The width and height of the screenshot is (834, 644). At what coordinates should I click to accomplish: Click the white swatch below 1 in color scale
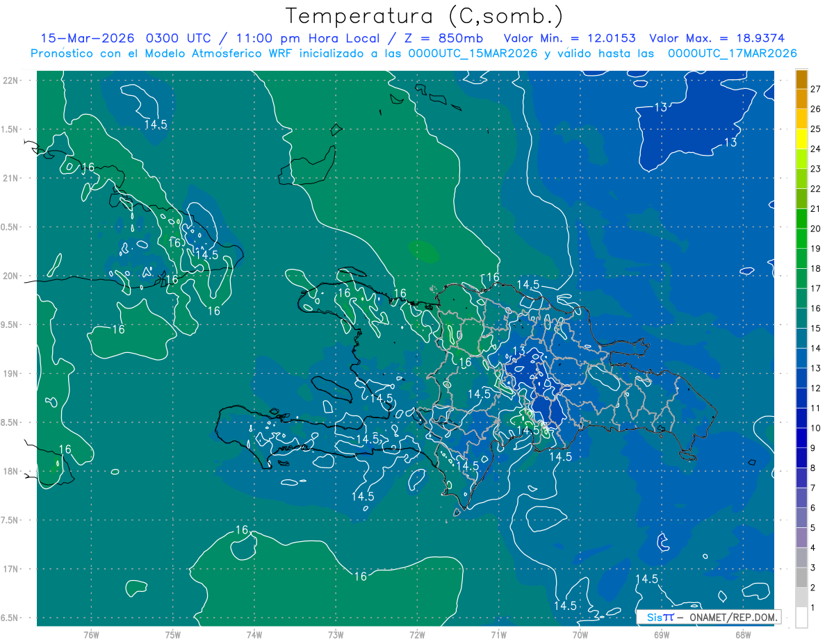pos(801,618)
